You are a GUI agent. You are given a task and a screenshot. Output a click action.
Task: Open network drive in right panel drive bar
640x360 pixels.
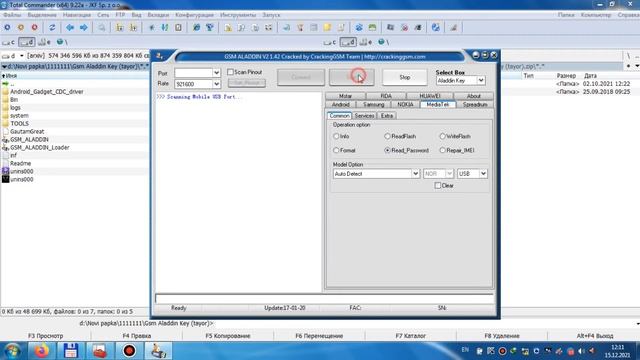383,42
